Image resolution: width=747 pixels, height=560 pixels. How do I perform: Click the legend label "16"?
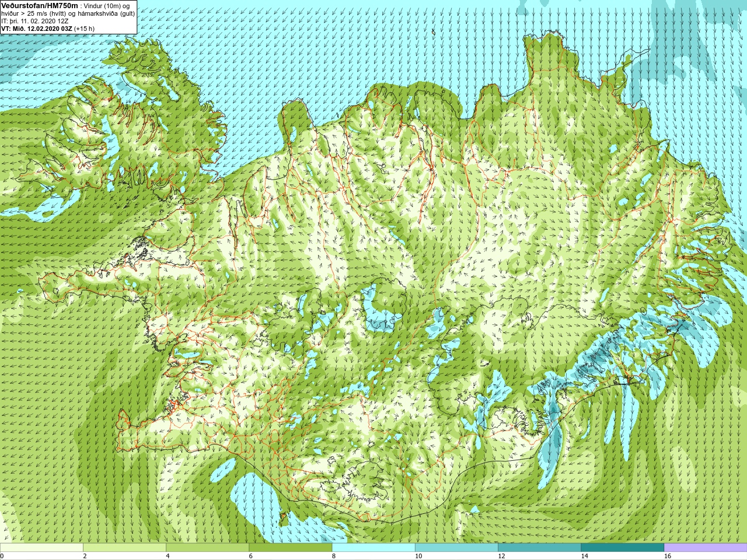[668, 556]
